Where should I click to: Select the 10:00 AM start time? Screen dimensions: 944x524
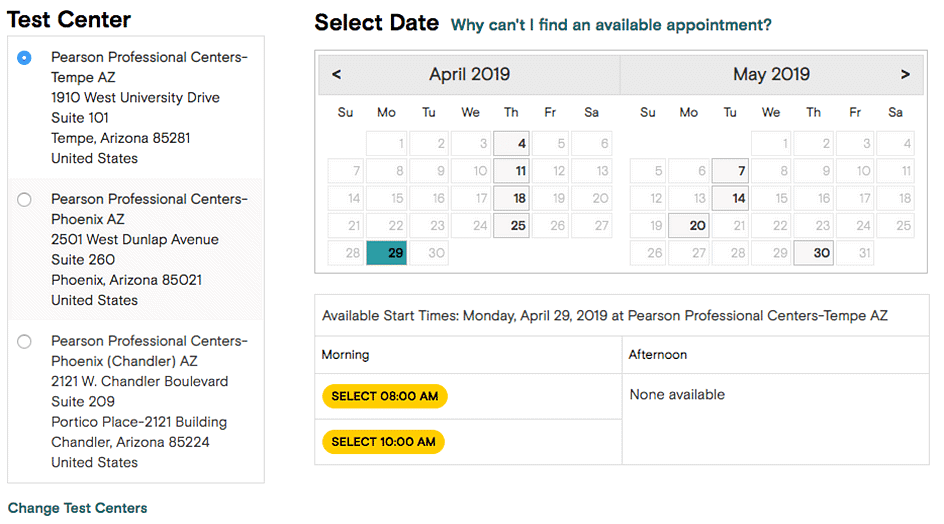click(x=384, y=441)
